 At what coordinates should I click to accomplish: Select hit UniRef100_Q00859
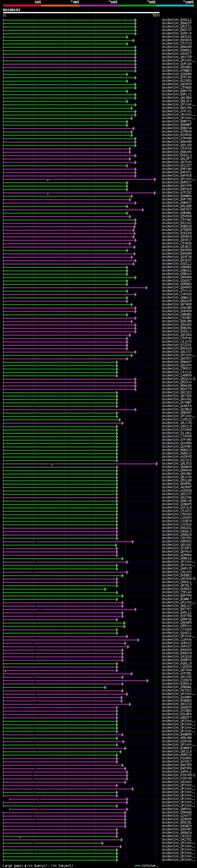click(177, 443)
